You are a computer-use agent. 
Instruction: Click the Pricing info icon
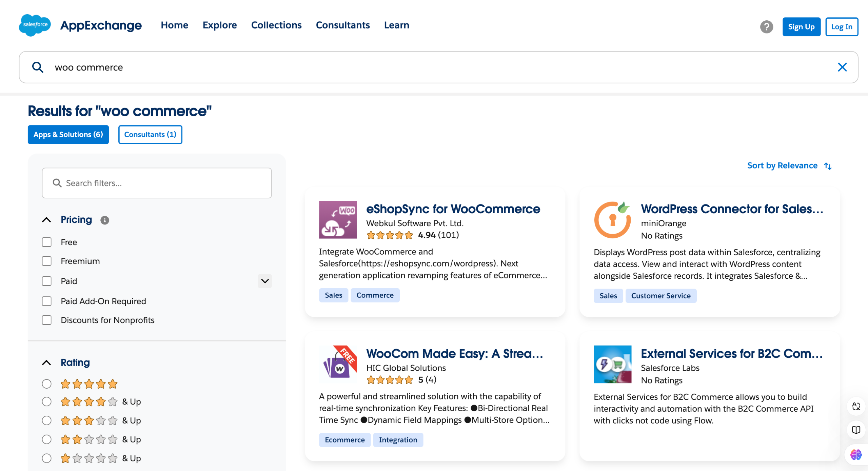point(105,220)
